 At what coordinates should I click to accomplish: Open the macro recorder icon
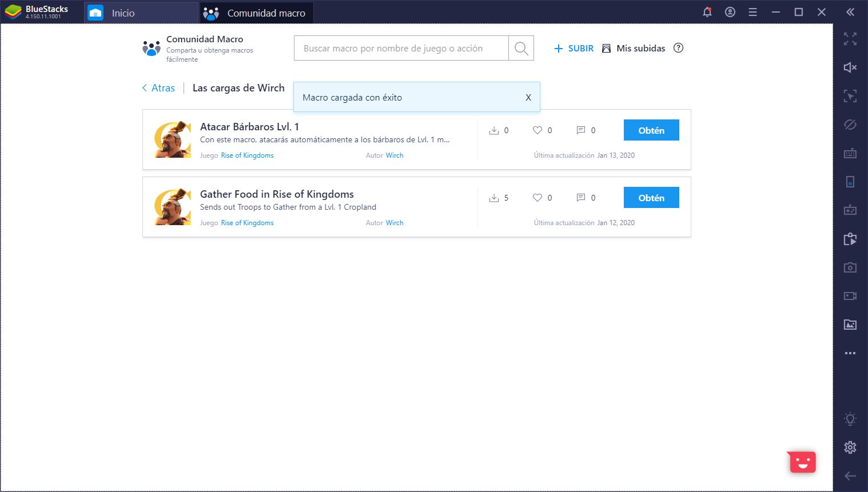click(x=850, y=239)
